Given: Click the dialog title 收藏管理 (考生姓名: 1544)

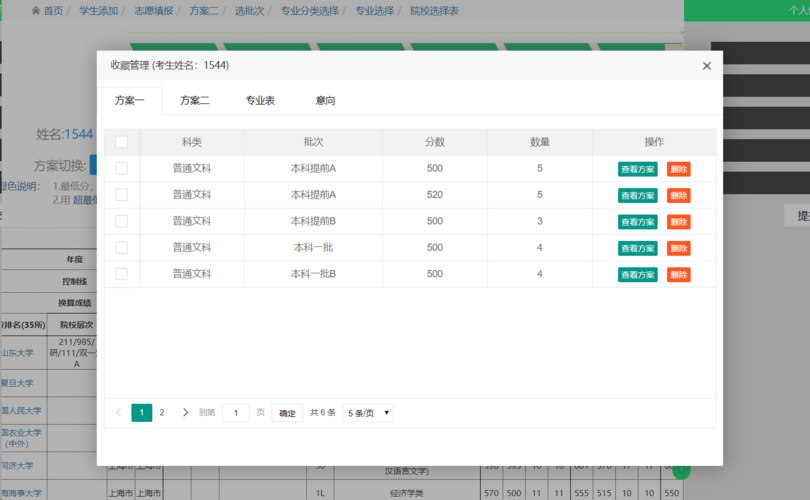Looking at the screenshot, I should [169, 65].
